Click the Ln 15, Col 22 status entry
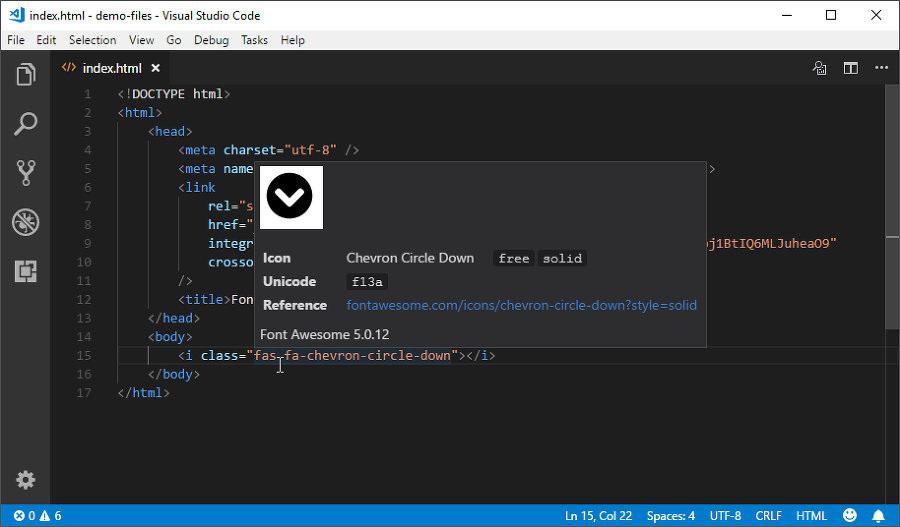The width and height of the screenshot is (900, 527). (x=598, y=516)
